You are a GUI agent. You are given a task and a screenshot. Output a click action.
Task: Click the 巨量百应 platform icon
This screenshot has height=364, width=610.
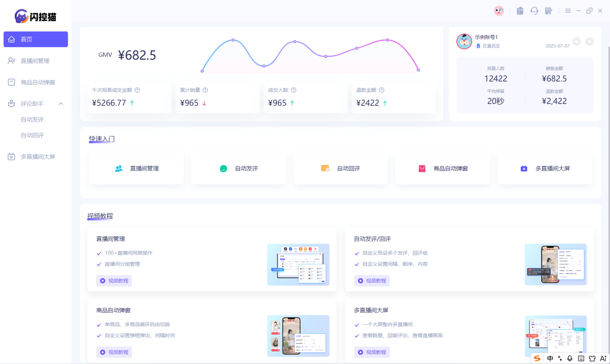coord(478,46)
